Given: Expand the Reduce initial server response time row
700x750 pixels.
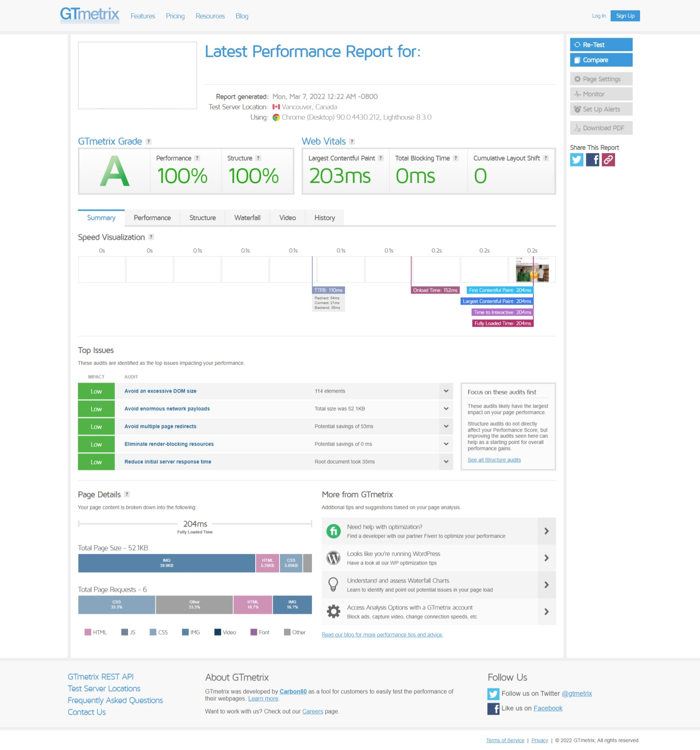Looking at the screenshot, I should (446, 461).
